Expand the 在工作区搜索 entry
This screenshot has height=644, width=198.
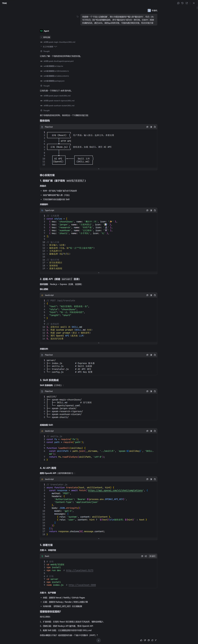coord(49,47)
